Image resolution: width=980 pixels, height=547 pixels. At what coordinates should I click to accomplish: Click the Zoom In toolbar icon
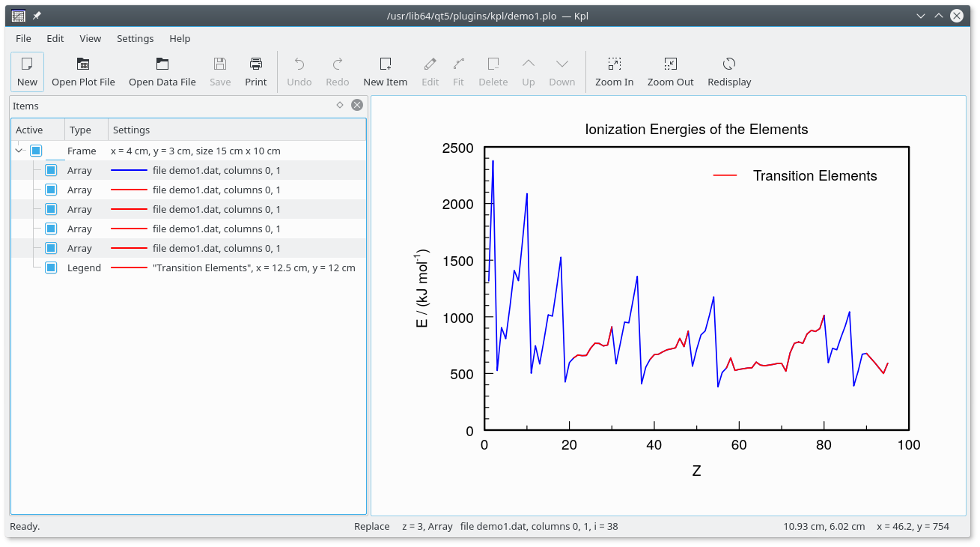pyautogui.click(x=615, y=72)
